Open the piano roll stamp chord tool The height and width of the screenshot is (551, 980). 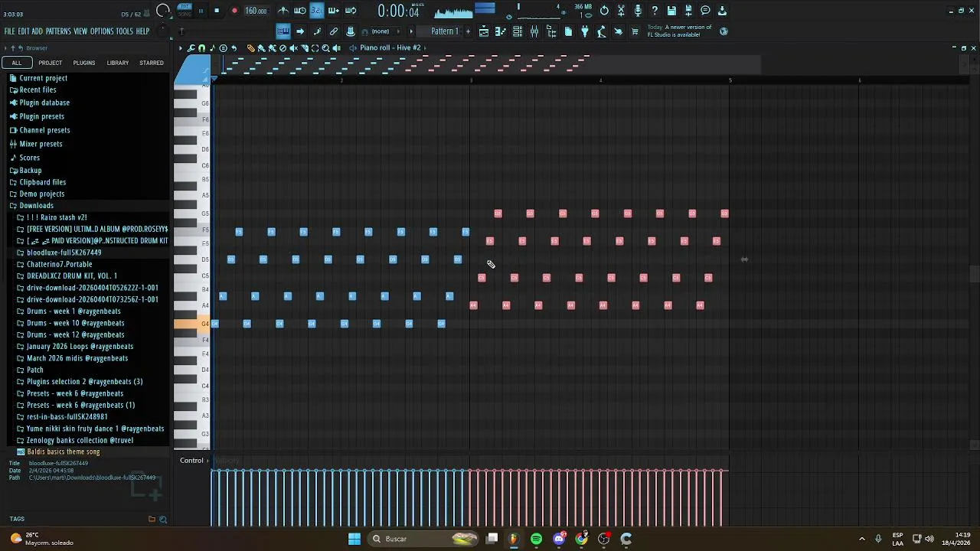click(223, 48)
